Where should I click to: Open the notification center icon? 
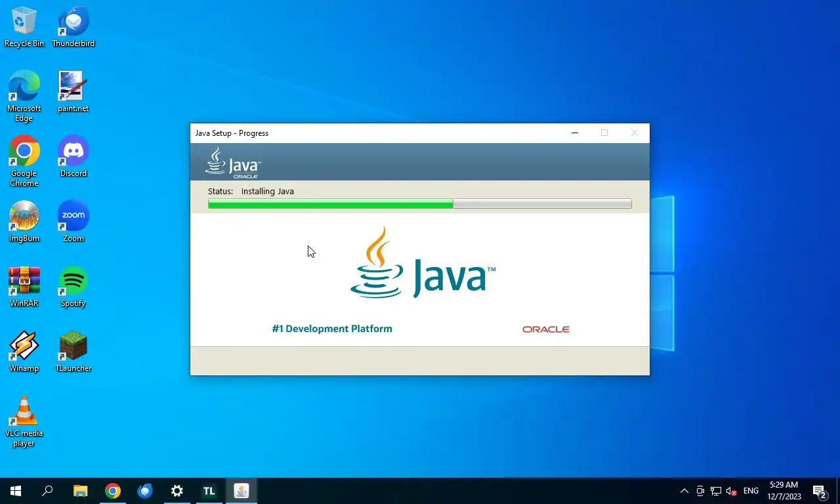point(820,491)
